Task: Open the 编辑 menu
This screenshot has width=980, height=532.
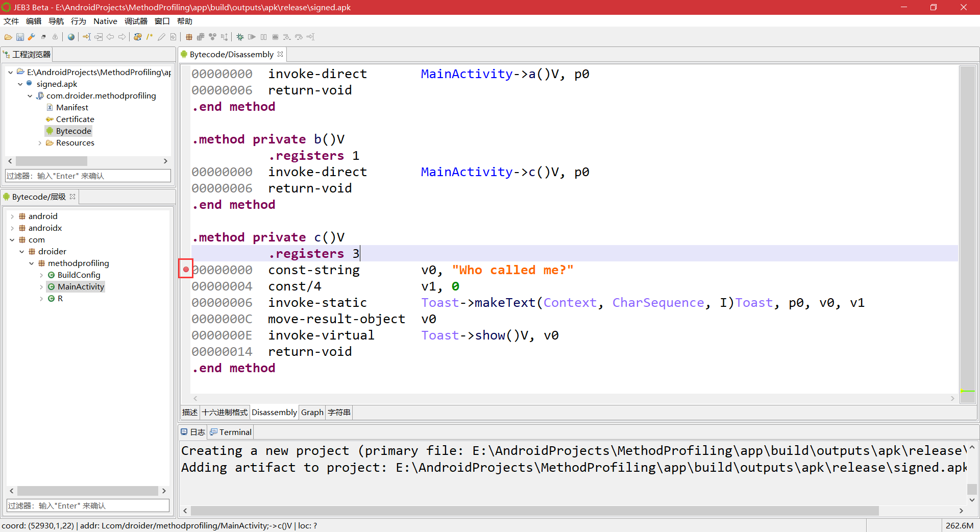Action: click(x=34, y=21)
